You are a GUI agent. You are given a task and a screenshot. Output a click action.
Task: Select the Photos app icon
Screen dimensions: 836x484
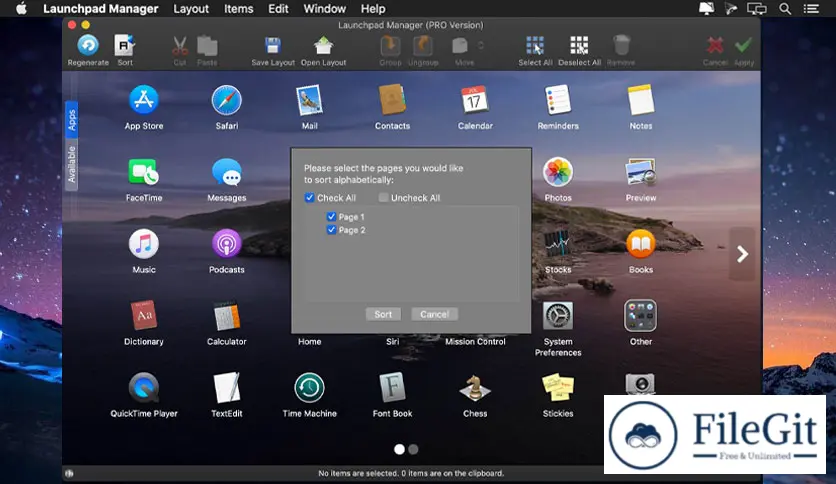tap(558, 172)
